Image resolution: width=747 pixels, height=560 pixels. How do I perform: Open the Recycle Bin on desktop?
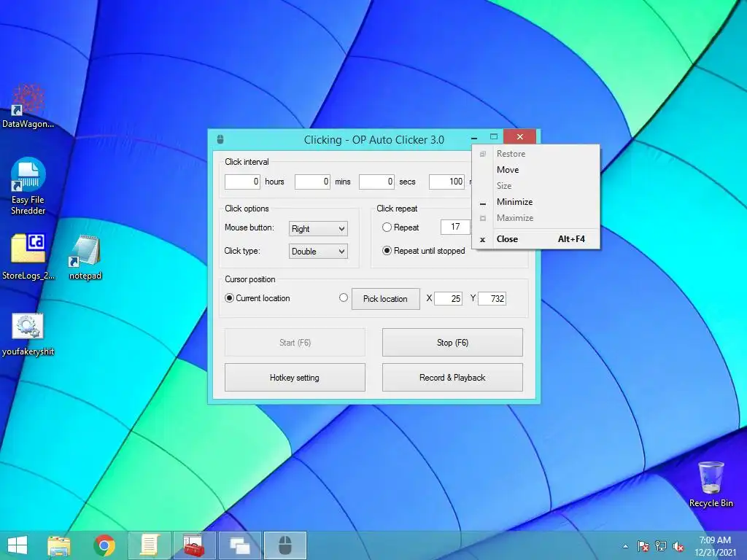tap(711, 484)
